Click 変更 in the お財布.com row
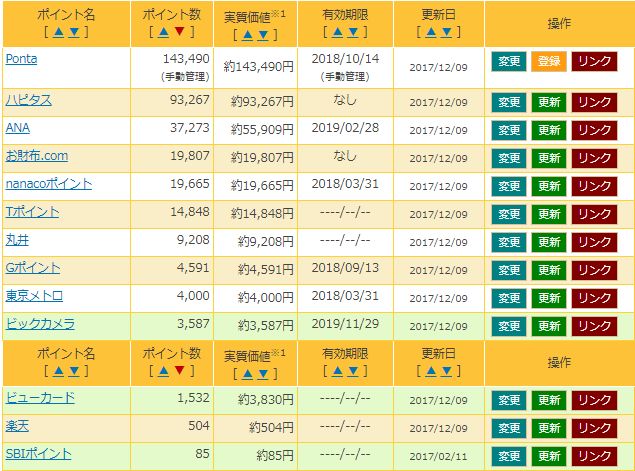 509,158
